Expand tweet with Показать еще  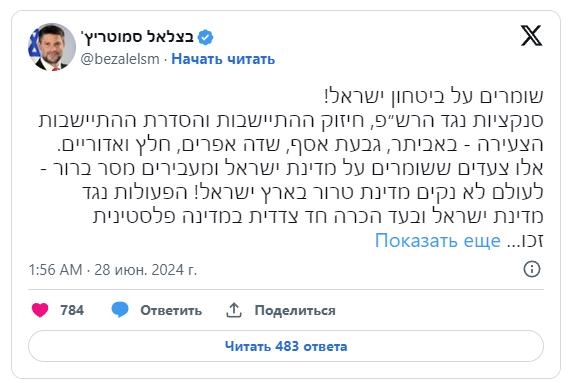[x=438, y=240]
